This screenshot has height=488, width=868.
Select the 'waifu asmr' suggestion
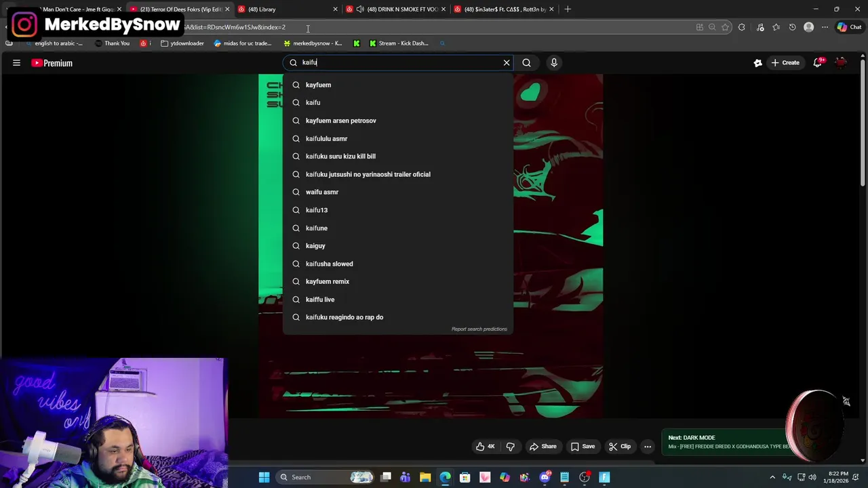point(398,192)
